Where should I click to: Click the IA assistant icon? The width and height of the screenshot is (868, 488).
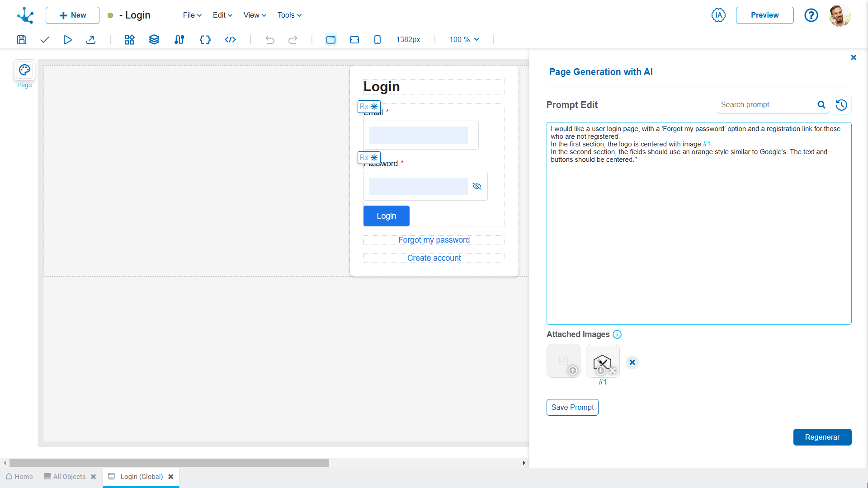click(x=718, y=15)
